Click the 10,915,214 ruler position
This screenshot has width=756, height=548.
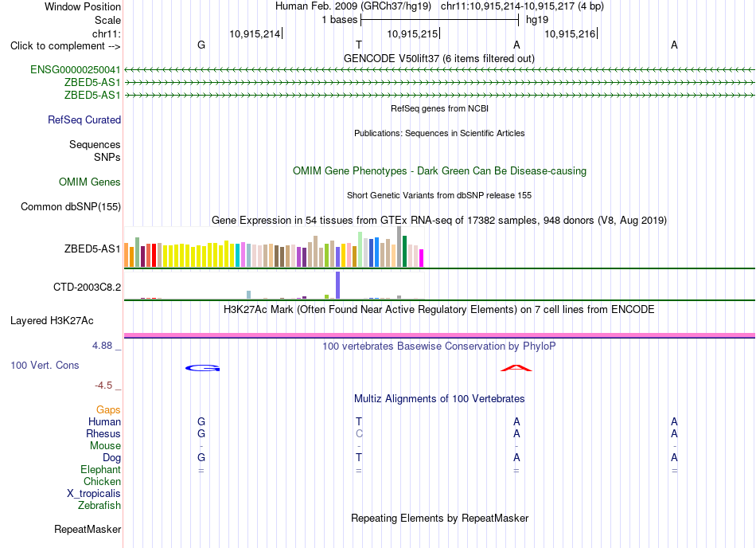pyautogui.click(x=255, y=33)
